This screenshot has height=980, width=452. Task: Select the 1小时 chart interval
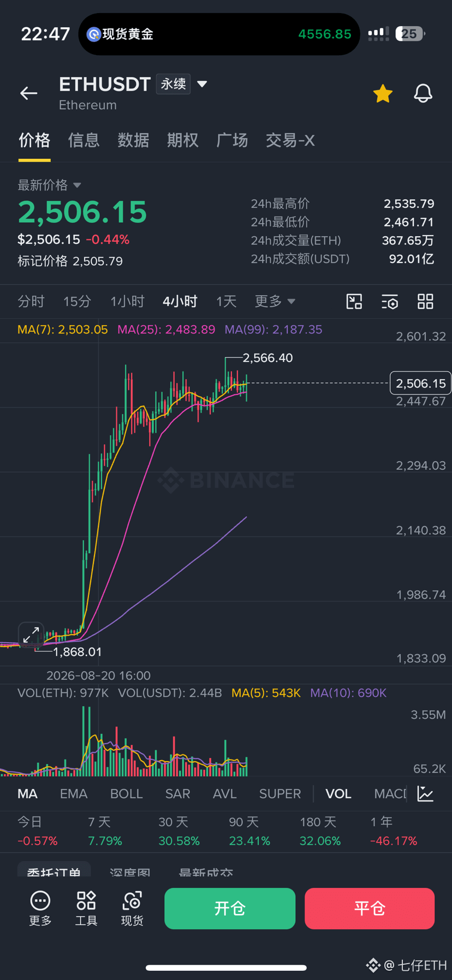pos(127,301)
